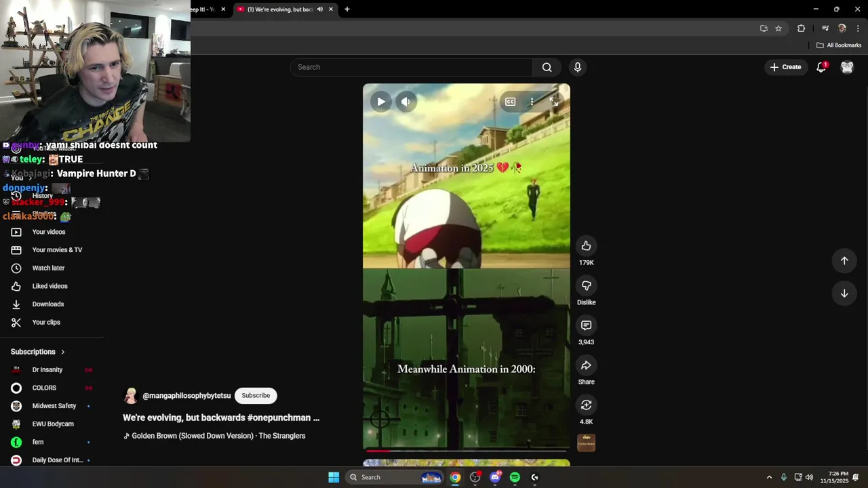This screenshot has height=488, width=868.
Task: Enter fullscreen on the Short
Action: pos(554,102)
